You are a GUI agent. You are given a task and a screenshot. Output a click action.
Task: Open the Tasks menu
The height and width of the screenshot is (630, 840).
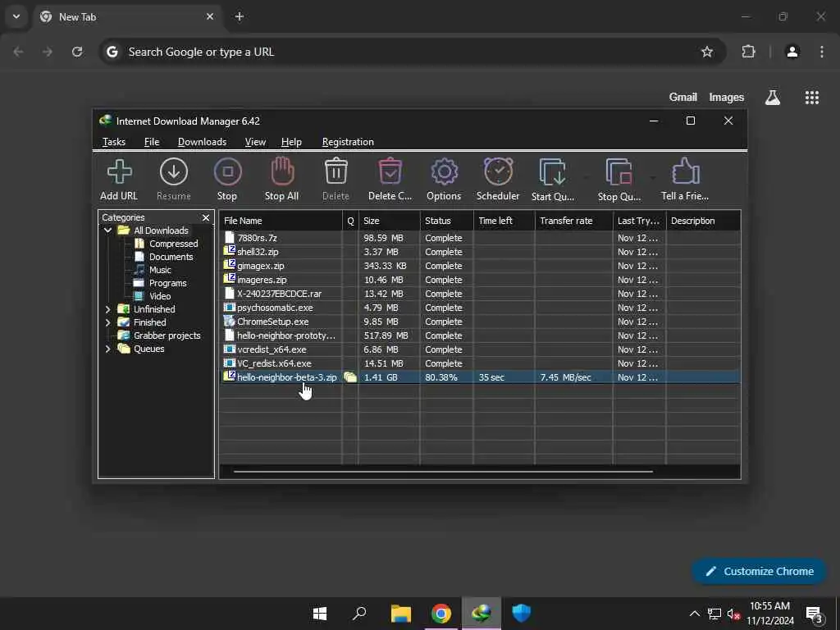pos(113,142)
